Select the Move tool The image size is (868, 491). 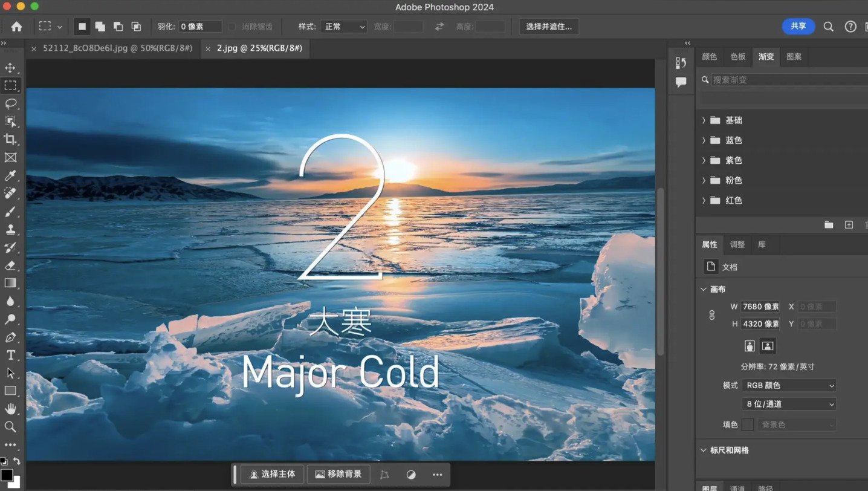point(10,68)
